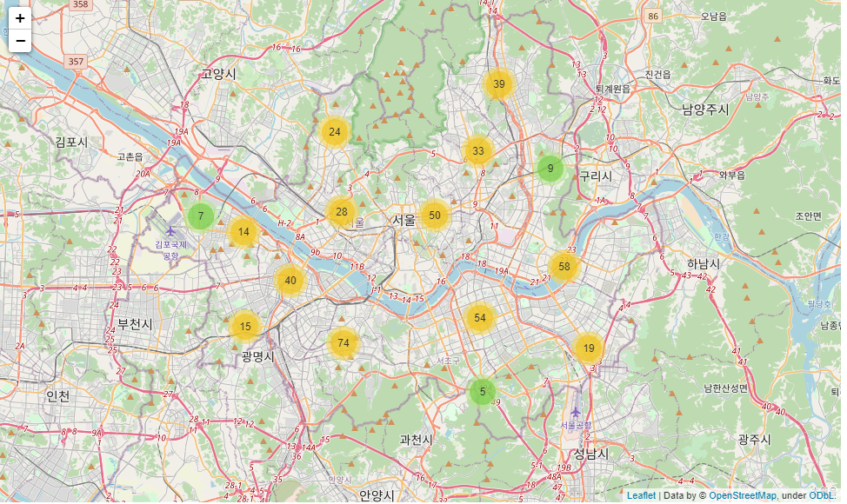Expand the cluster marker showing 50
This screenshot has height=504, width=847.
434,216
